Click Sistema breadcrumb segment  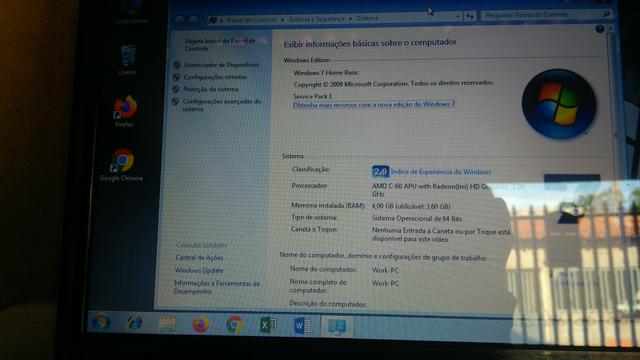pos(367,18)
